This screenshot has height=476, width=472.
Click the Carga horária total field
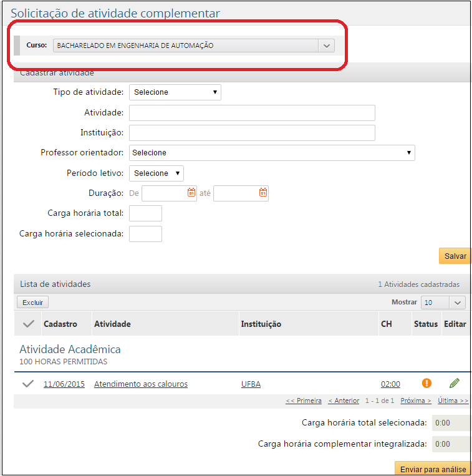(145, 213)
